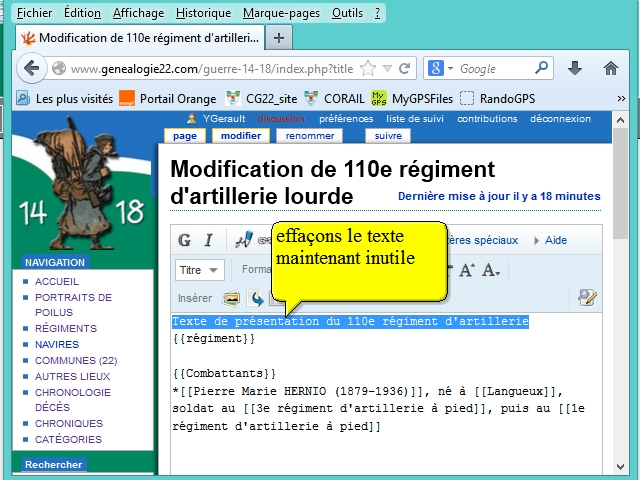This screenshot has width=640, height=480.
Task: Click the browser back arrow button
Action: coord(32,69)
